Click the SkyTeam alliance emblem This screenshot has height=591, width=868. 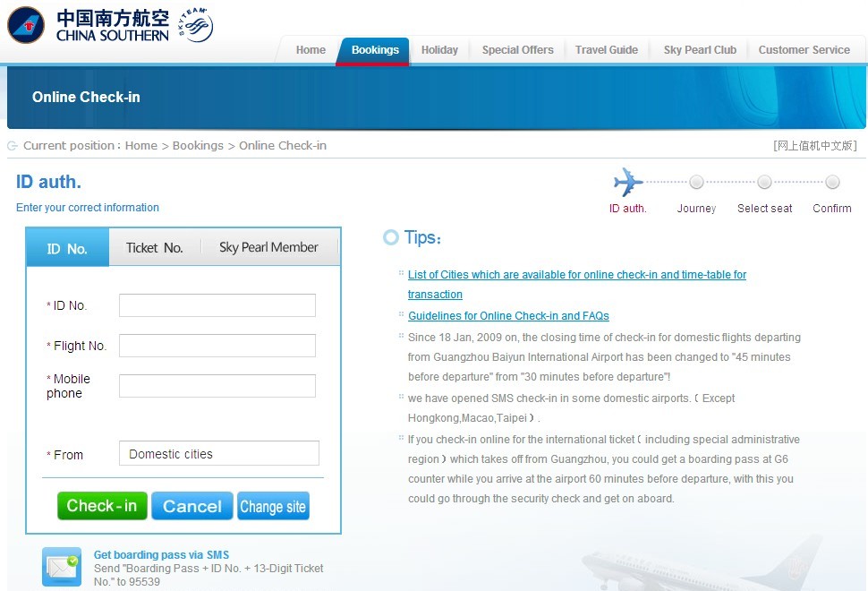pos(194,25)
